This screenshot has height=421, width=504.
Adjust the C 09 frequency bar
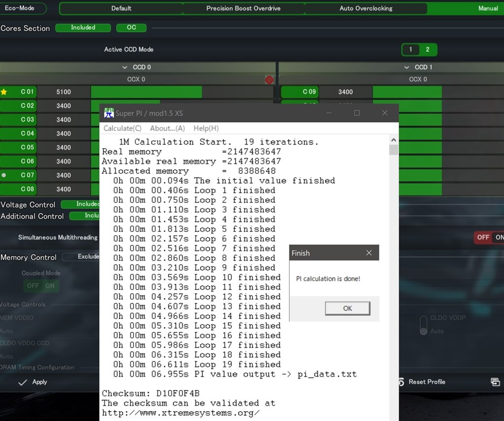[x=439, y=92]
